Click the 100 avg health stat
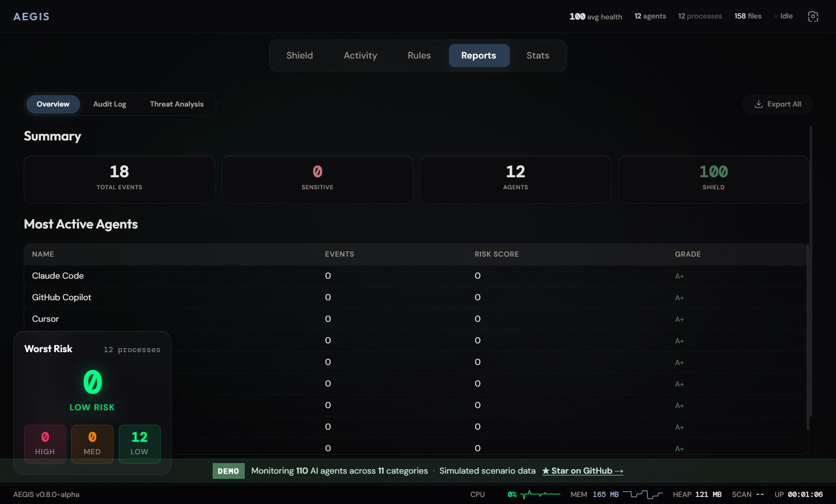 pyautogui.click(x=596, y=17)
